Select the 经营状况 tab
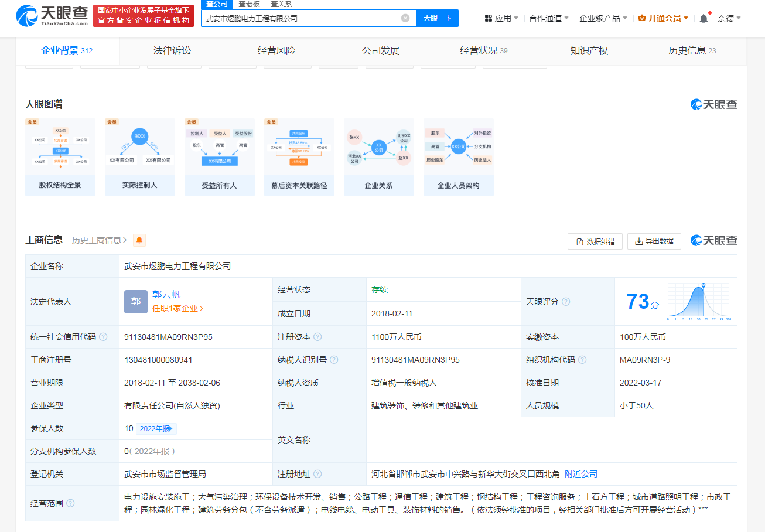The image size is (765, 532). 484,51
